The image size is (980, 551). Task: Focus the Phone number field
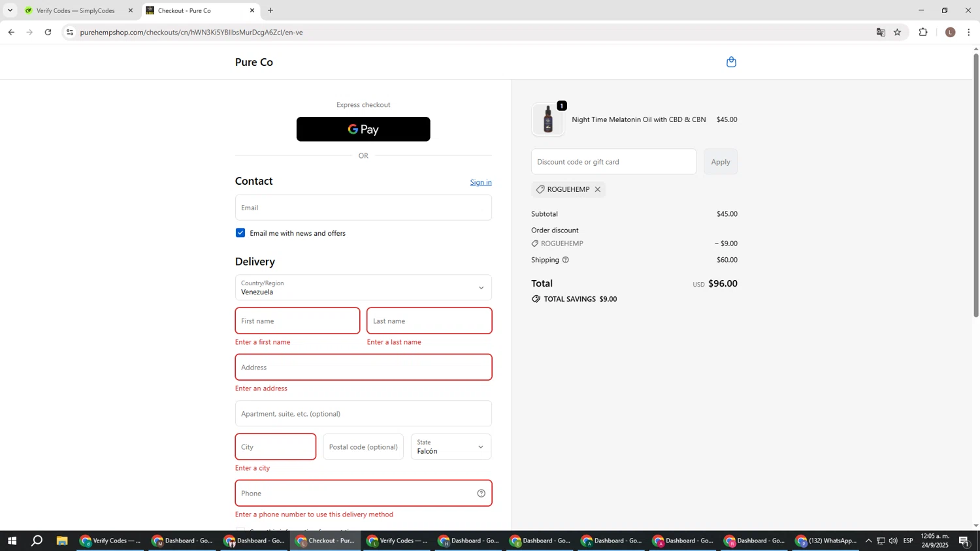pos(363,494)
